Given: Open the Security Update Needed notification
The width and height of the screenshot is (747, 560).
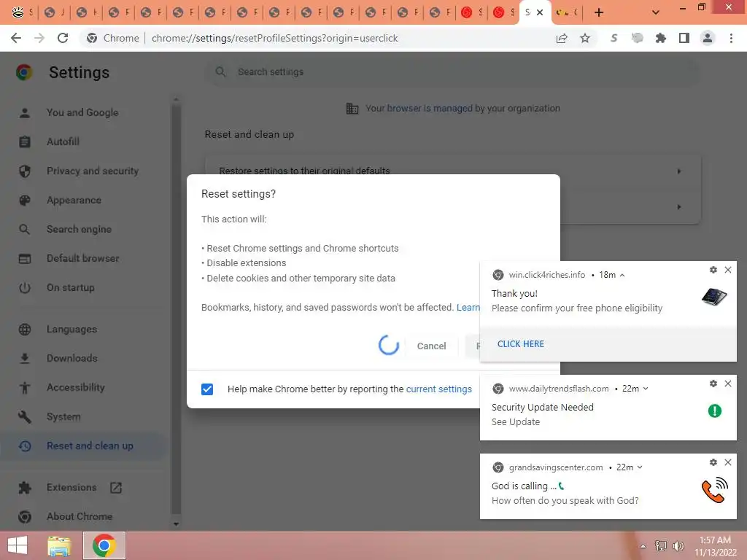Looking at the screenshot, I should (608, 408).
